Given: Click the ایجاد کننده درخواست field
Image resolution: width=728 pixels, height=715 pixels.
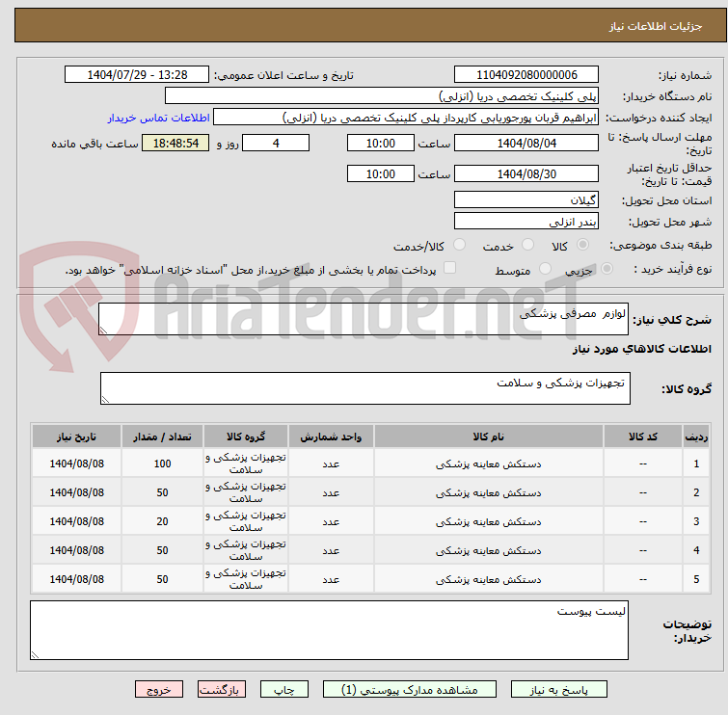Looking at the screenshot, I should (406, 118).
